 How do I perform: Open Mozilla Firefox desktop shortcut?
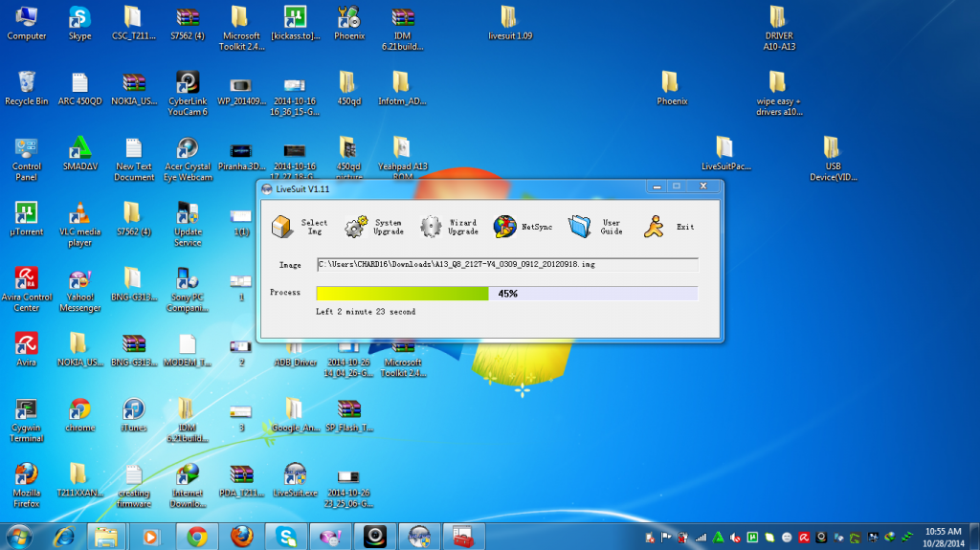[26, 485]
